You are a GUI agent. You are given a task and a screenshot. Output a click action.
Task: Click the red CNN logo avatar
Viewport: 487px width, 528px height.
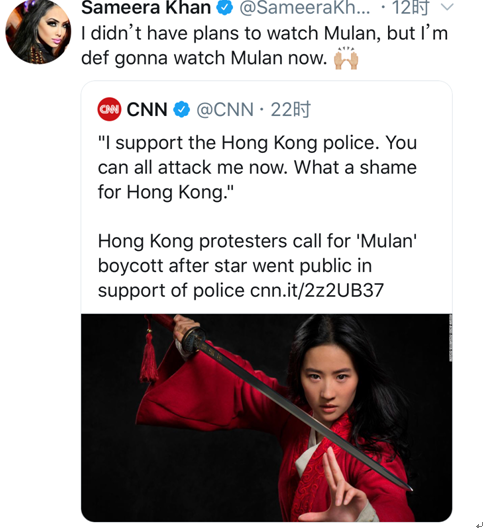click(109, 109)
